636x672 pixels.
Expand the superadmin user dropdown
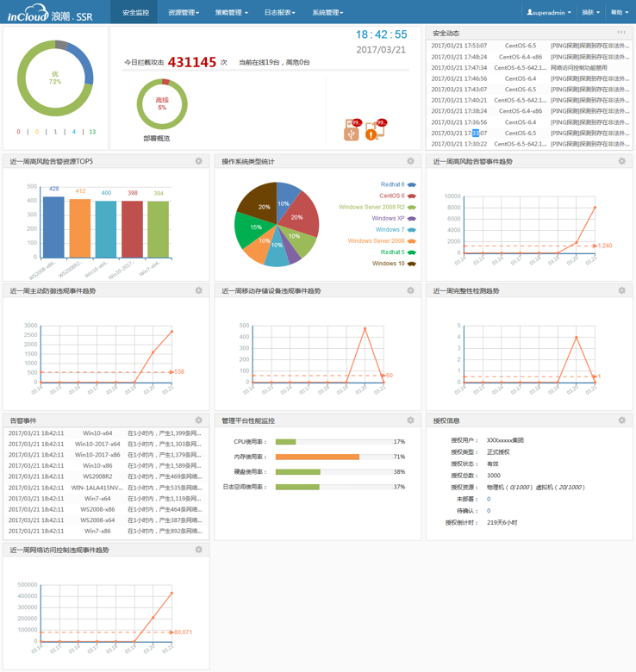549,13
